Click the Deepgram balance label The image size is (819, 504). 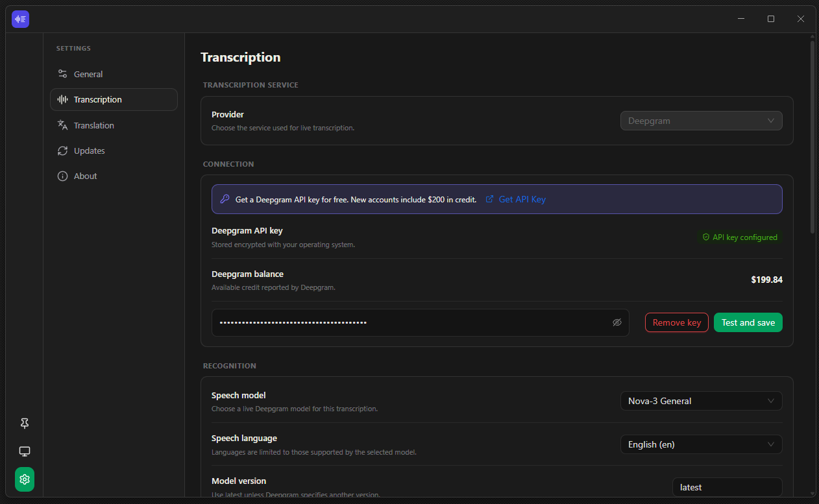coord(247,274)
